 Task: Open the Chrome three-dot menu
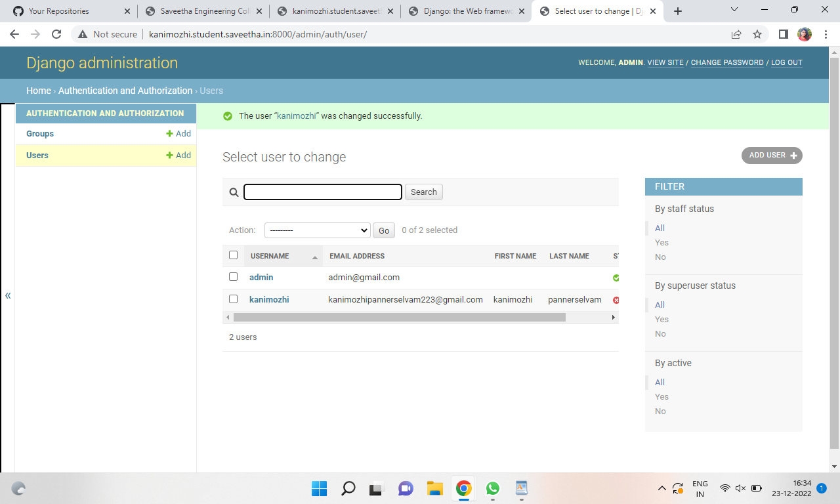826,34
